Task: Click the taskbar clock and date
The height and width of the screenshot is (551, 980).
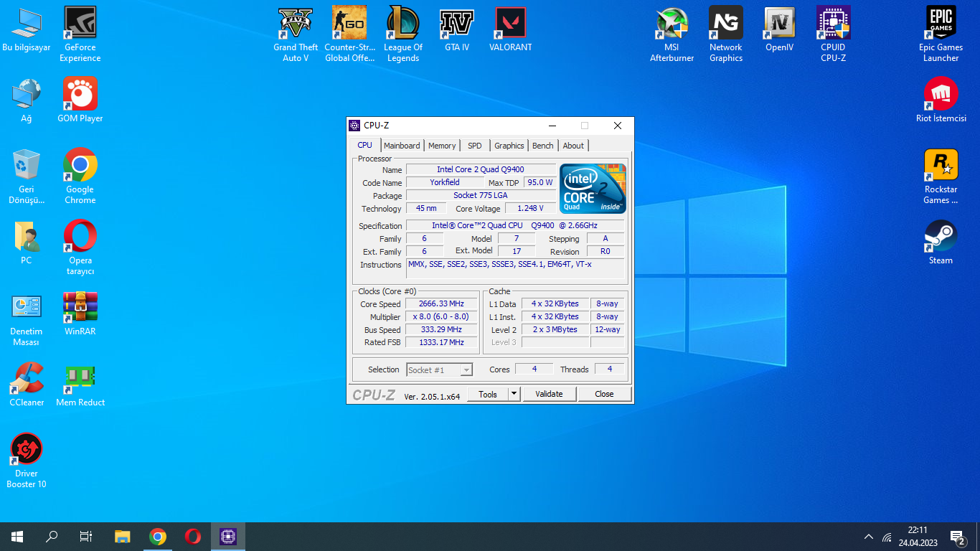Action: (917, 537)
